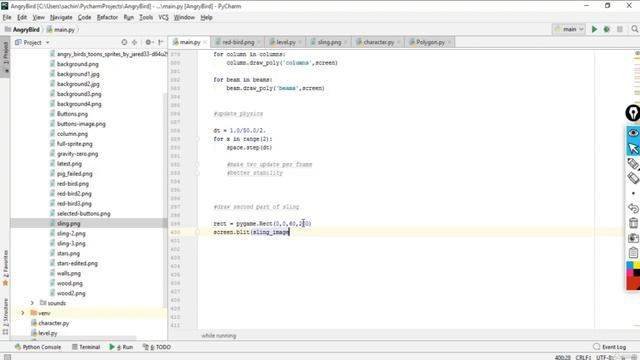Screen dimensions: 640x360
Task: Click the Project tree vertical scrollbar
Action: (x=165, y=200)
